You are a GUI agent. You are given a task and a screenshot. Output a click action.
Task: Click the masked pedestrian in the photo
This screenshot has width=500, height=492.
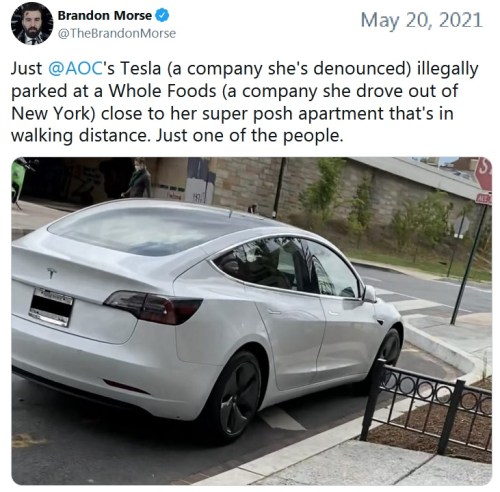137,178
